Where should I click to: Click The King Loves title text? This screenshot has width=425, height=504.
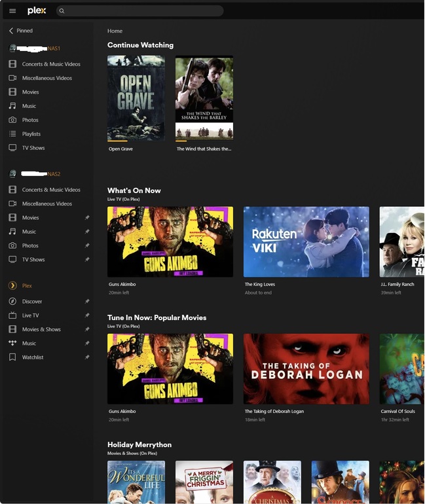click(260, 284)
